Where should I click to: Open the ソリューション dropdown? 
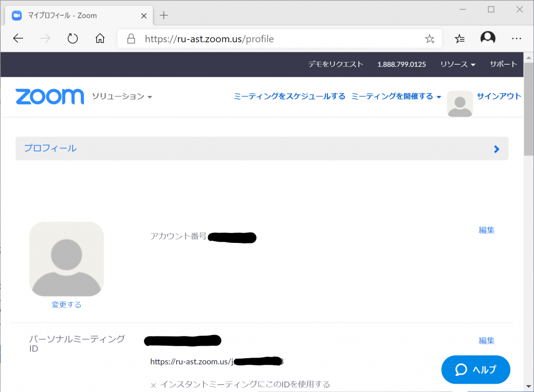click(122, 96)
